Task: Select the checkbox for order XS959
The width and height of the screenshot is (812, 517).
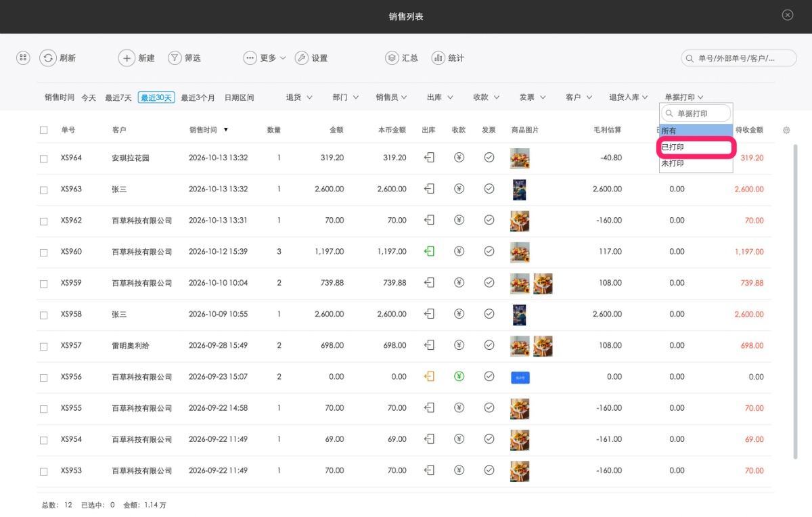Action: [44, 284]
